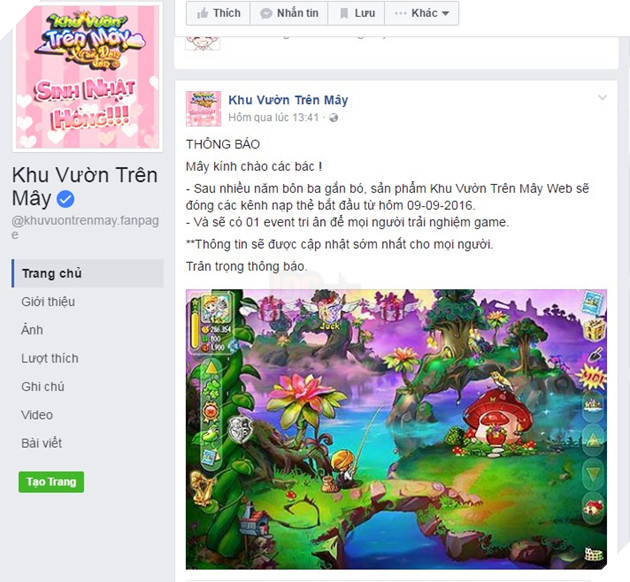Image resolution: width=630 pixels, height=582 pixels.
Task: Open Nhắn tin message button
Action: coord(289,13)
